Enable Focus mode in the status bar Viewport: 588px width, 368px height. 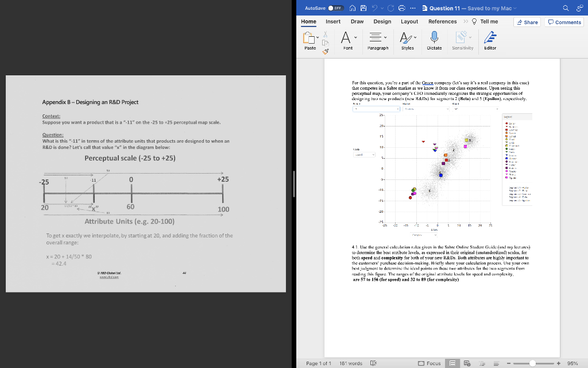tap(428, 363)
